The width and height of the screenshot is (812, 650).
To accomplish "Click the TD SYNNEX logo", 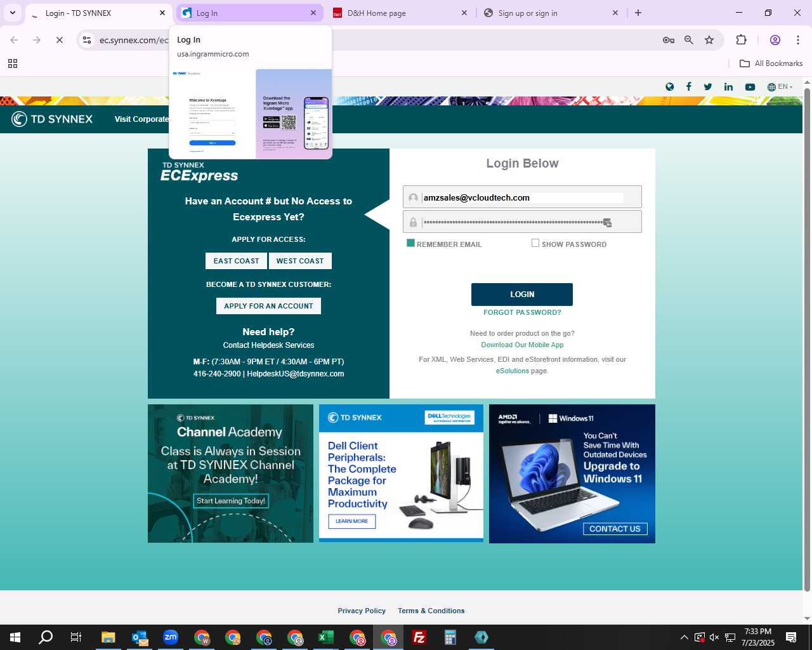I will click(x=53, y=119).
